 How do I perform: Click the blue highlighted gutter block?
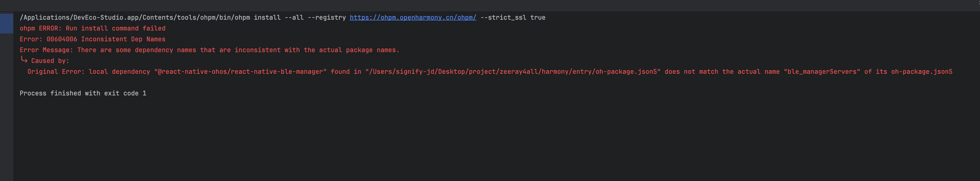[x=6, y=23]
